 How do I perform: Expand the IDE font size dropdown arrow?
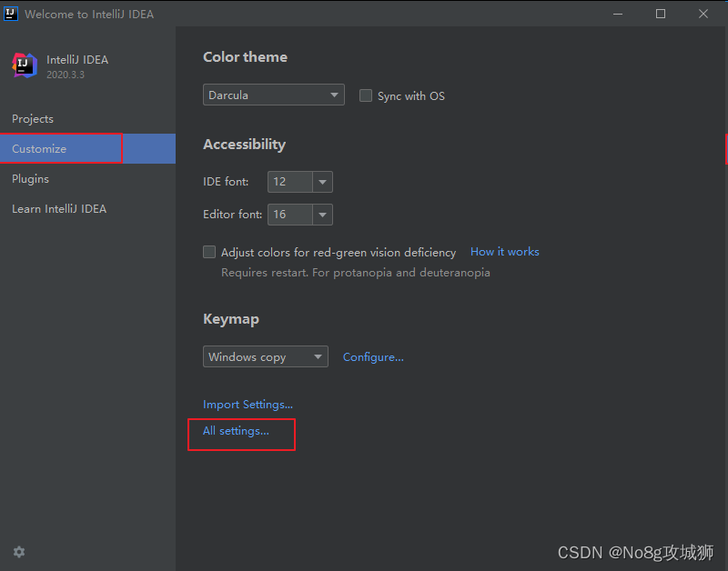323,182
